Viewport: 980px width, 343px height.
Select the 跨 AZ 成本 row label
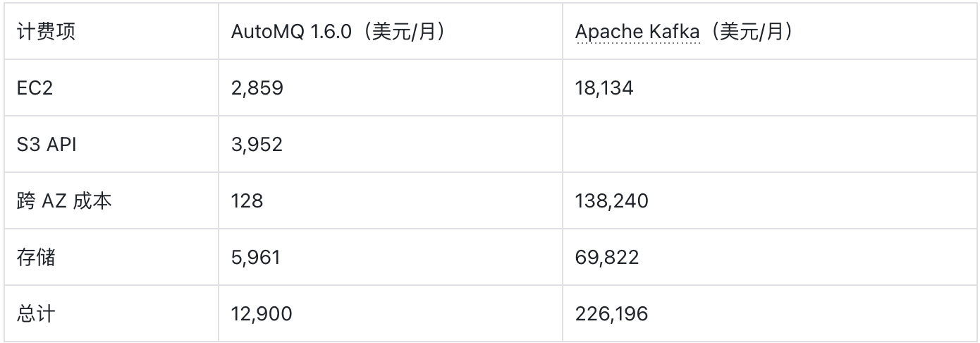[x=64, y=201]
